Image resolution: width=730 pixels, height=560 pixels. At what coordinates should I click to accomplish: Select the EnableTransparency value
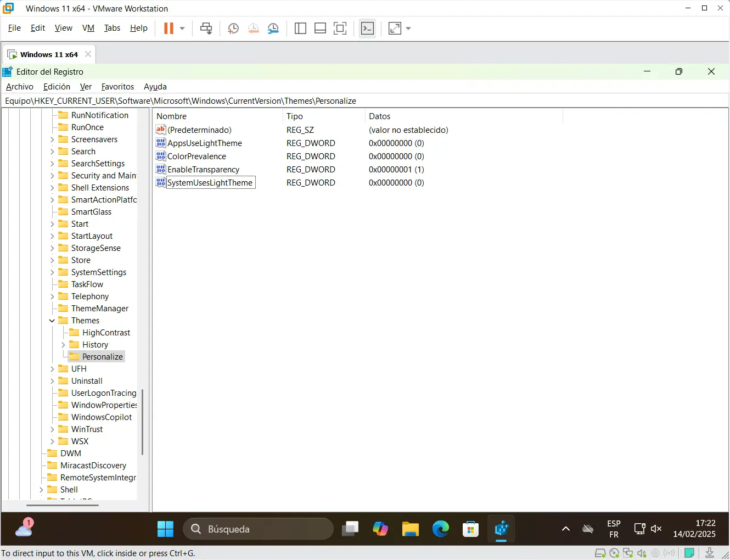click(204, 170)
